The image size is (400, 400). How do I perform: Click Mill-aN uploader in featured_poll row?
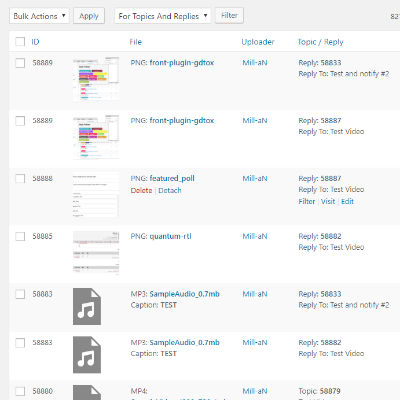[x=255, y=178]
